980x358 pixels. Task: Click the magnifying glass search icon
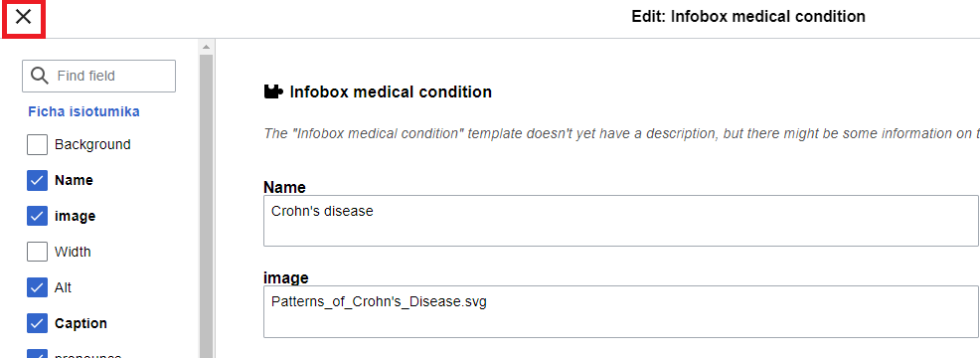(40, 76)
